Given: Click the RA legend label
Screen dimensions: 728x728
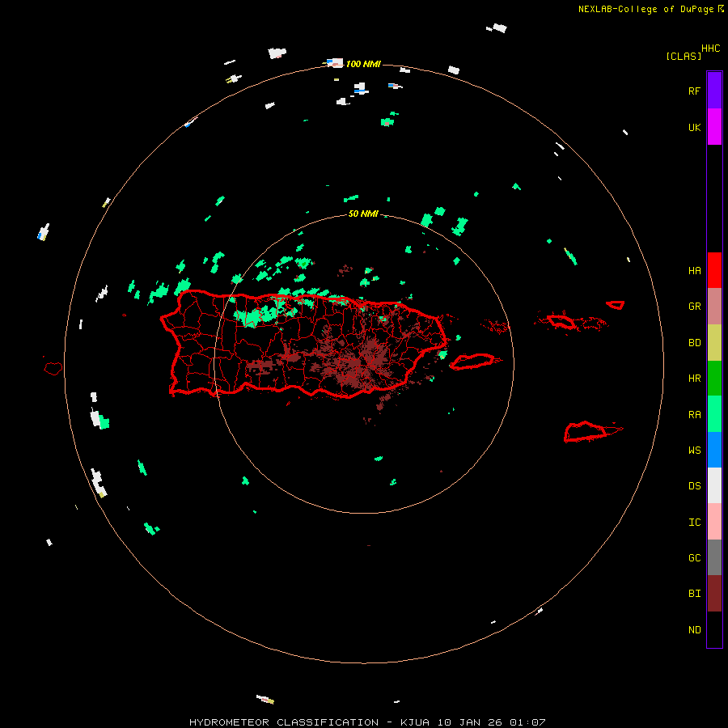Looking at the screenshot, I should [694, 414].
